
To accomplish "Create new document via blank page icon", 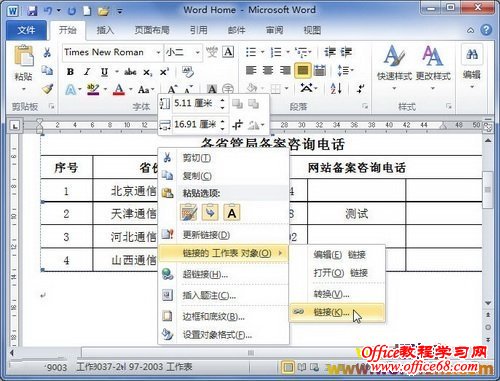I will pos(87,11).
